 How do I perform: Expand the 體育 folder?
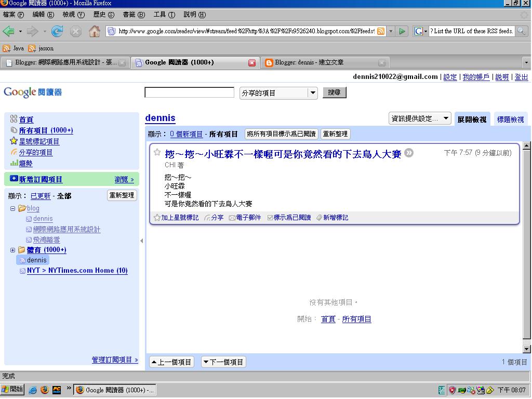point(12,250)
